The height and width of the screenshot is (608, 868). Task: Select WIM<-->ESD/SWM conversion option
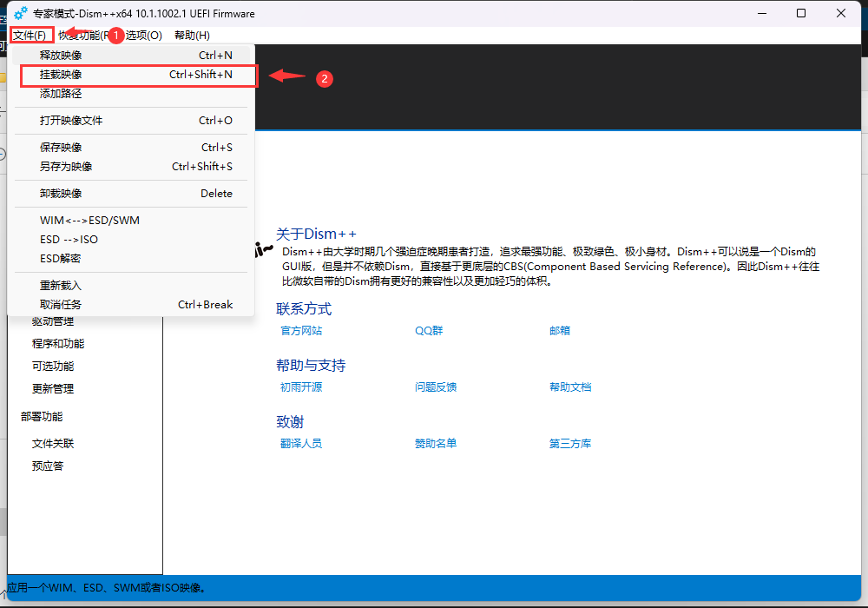[89, 221]
